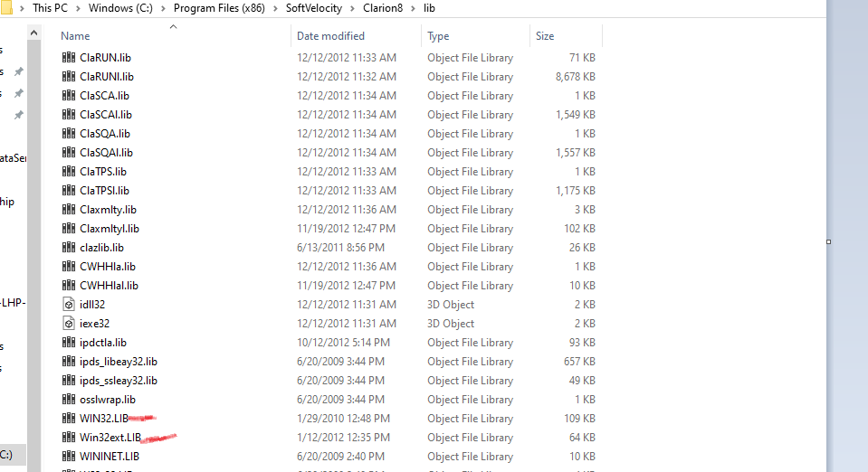This screenshot has width=868, height=472.
Task: Sort files by the Size column header
Action: (x=545, y=36)
